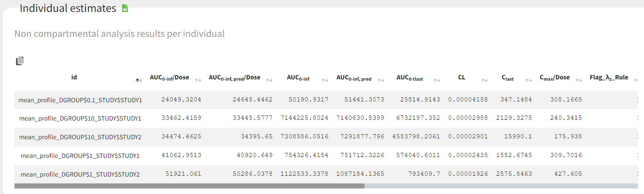Click the copy table icon
This screenshot has width=644, height=194.
20,61
